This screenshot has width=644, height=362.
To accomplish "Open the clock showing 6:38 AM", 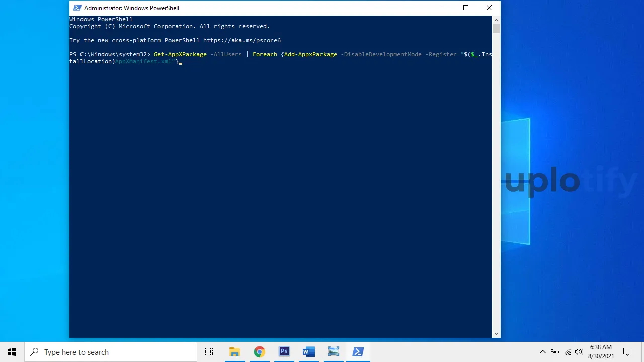I will [601, 352].
